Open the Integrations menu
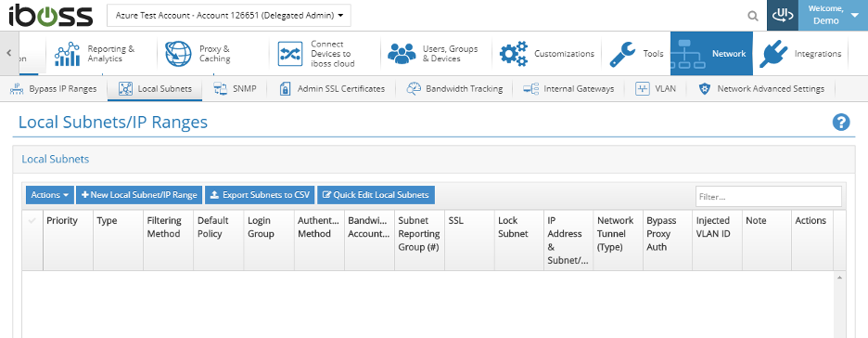 click(801, 54)
